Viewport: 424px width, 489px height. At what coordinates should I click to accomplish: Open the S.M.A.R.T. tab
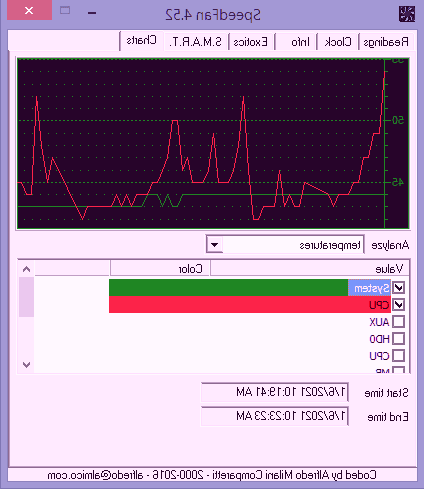tap(196, 42)
